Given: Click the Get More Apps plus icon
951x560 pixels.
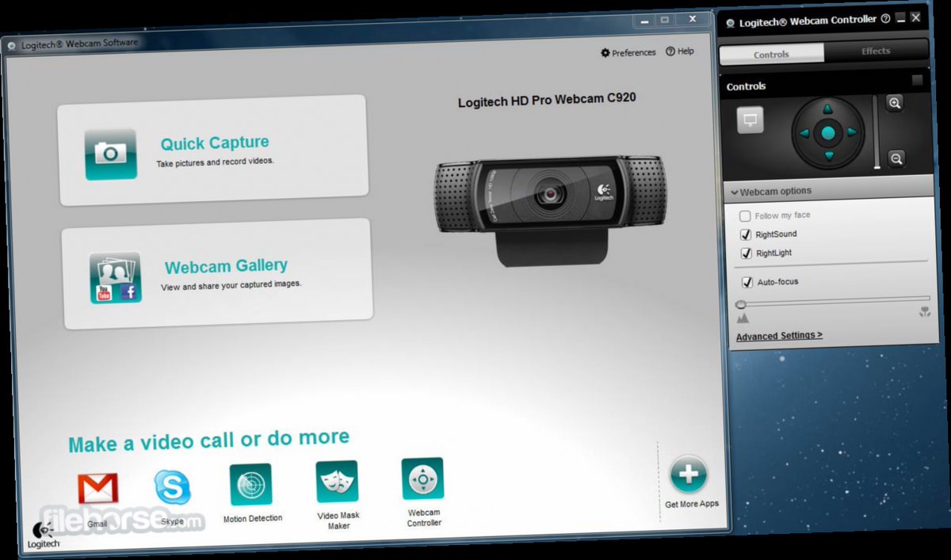Looking at the screenshot, I should [689, 474].
